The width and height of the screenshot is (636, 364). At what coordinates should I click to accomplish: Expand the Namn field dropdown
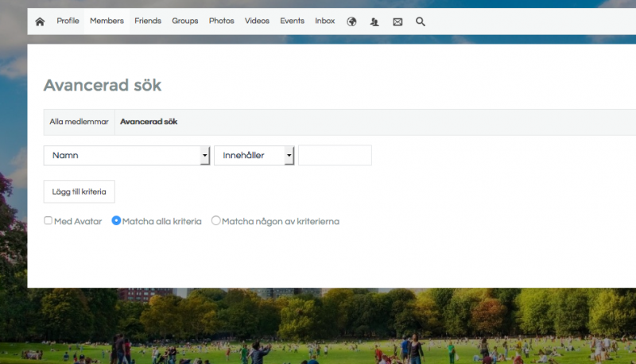[126, 156]
